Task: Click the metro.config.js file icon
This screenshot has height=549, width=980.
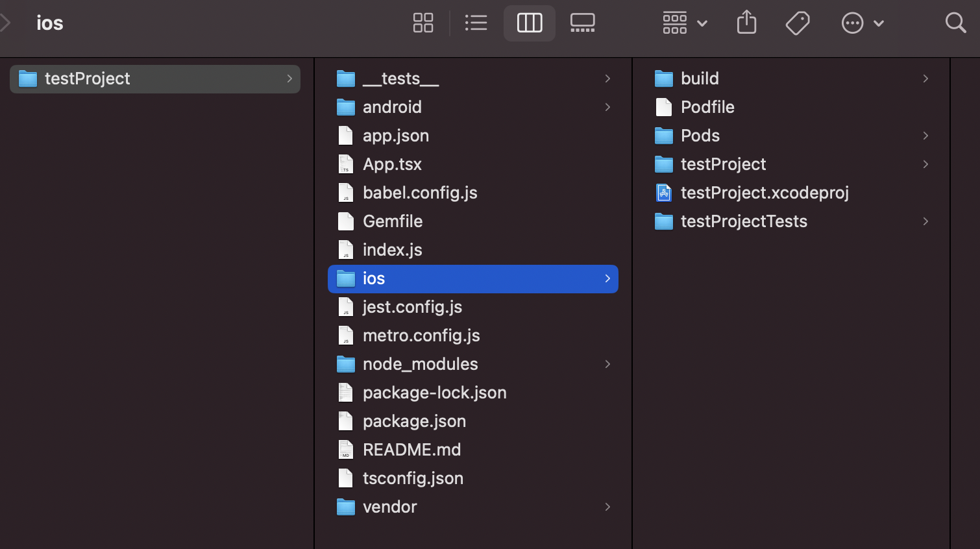Action: [x=346, y=335]
